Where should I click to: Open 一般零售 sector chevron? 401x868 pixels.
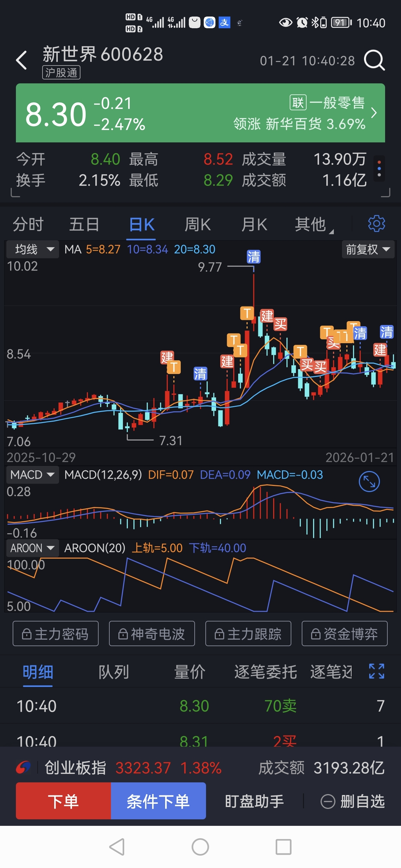pyautogui.click(x=374, y=113)
